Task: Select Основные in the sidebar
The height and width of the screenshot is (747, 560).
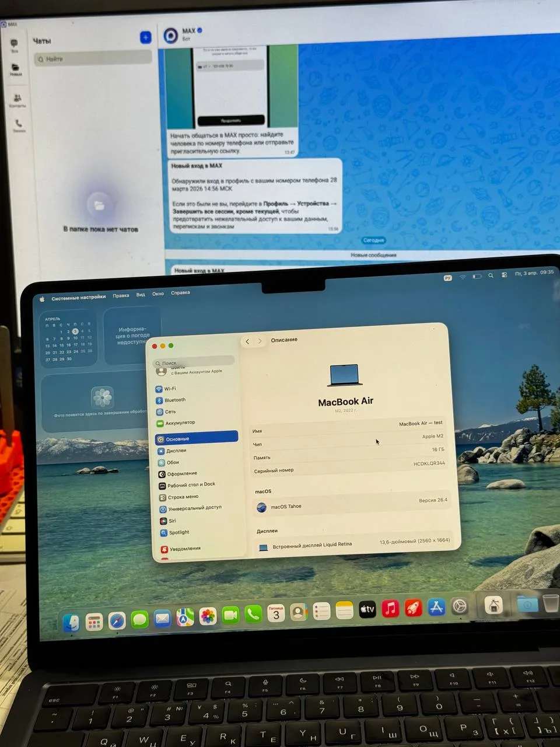Action: pos(197,438)
